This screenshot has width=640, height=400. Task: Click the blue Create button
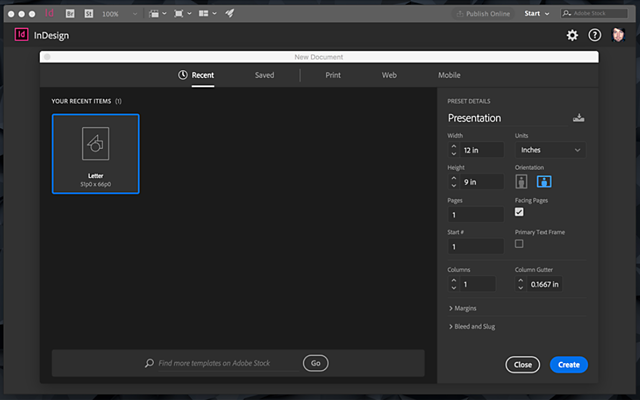tap(569, 364)
